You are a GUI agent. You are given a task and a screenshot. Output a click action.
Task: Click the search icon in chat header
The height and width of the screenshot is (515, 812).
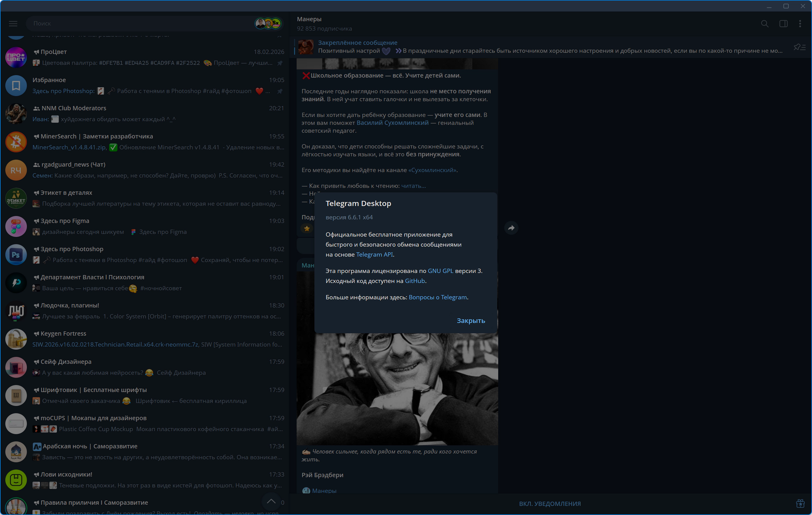(x=764, y=24)
